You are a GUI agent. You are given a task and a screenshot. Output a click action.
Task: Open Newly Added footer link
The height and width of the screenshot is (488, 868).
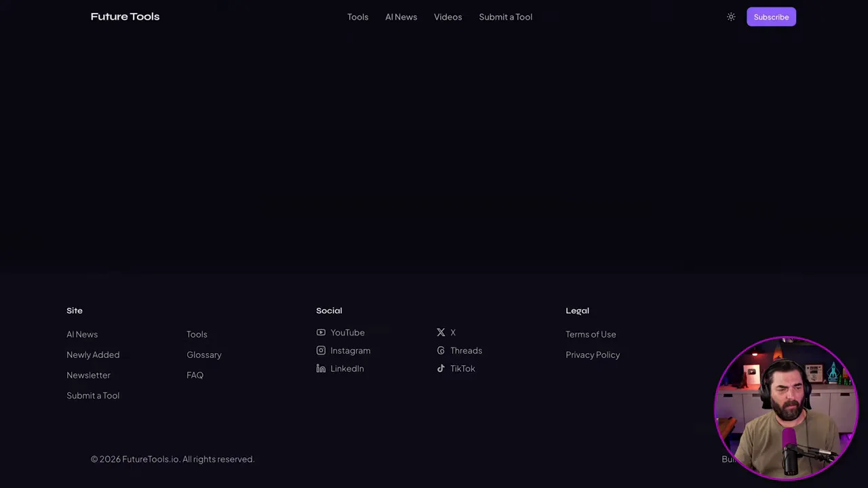[x=93, y=354]
